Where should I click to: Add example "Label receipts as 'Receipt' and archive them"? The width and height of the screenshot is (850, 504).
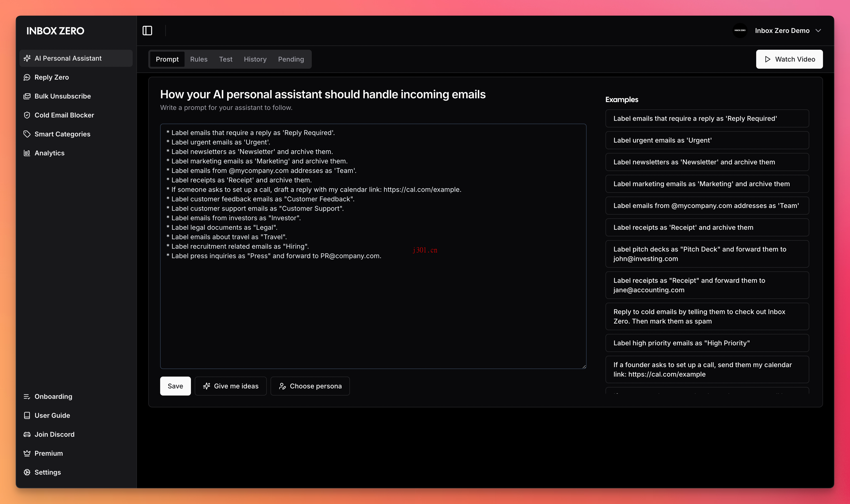pyautogui.click(x=707, y=228)
